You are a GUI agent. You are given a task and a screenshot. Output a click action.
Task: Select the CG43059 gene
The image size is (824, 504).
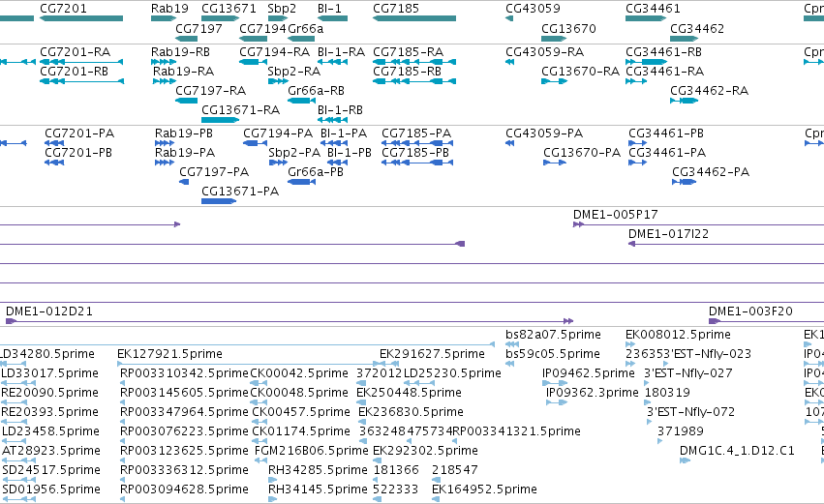click(x=509, y=18)
